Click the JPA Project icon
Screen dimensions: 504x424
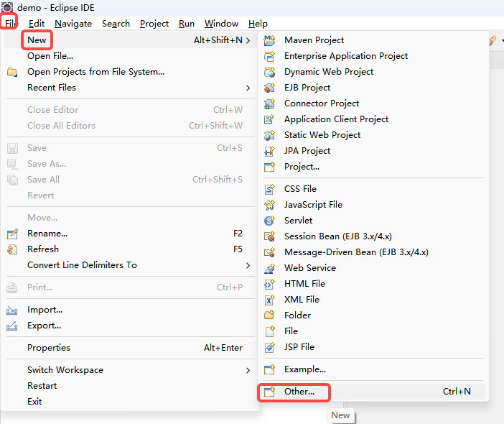click(x=269, y=151)
